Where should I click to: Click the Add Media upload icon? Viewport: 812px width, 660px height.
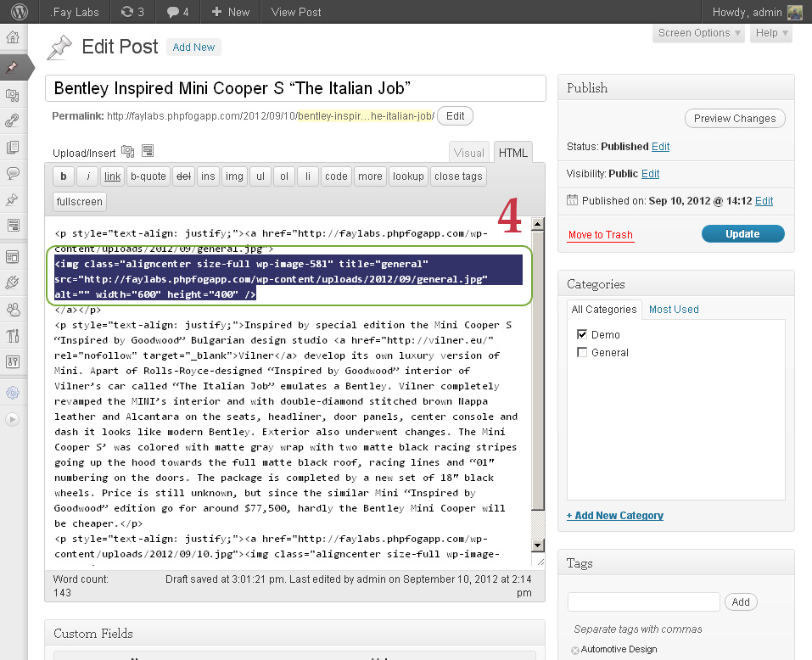point(127,151)
